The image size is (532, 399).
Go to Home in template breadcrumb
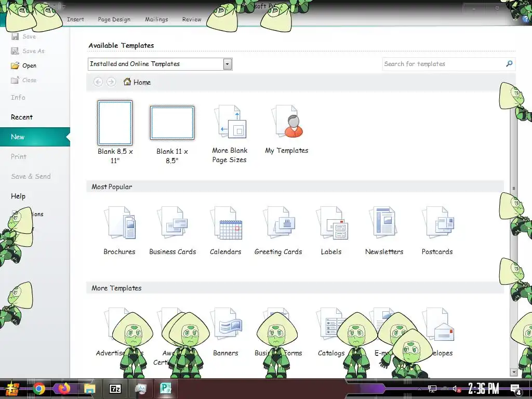click(137, 82)
